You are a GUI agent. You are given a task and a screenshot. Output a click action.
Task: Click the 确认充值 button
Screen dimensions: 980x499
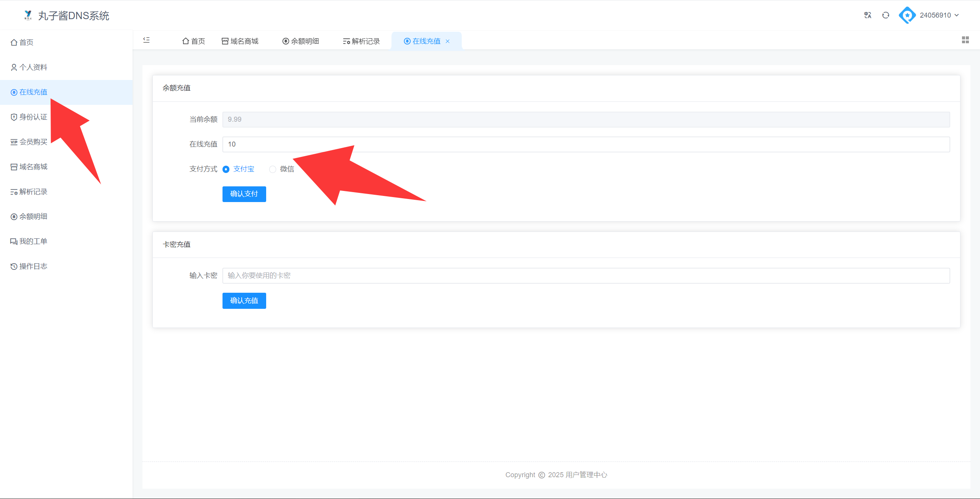tap(244, 301)
